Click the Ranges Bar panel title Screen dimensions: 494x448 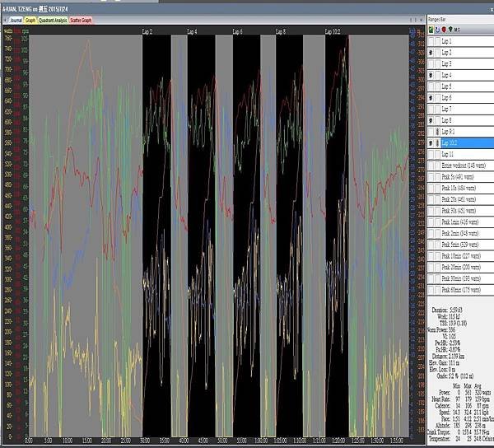point(437,20)
